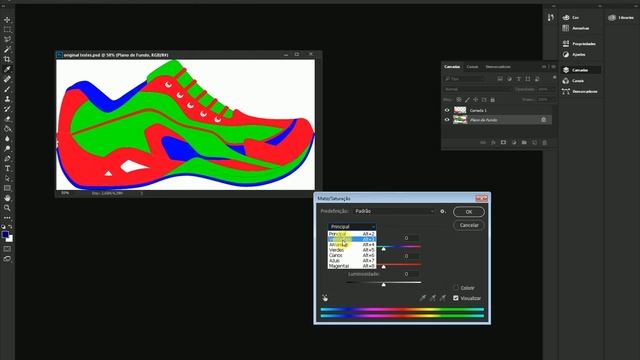Select the Magic Wand tool
This screenshot has width=640, height=360.
7,49
